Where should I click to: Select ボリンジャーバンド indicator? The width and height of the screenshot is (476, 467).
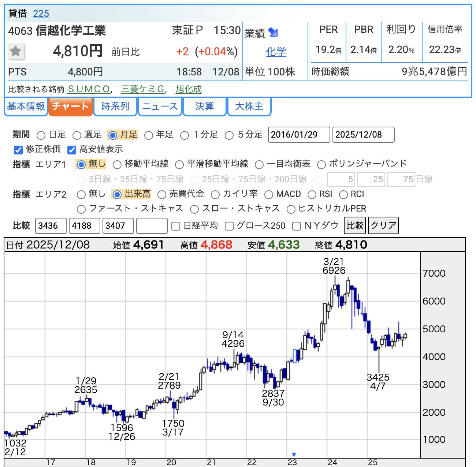321,165
